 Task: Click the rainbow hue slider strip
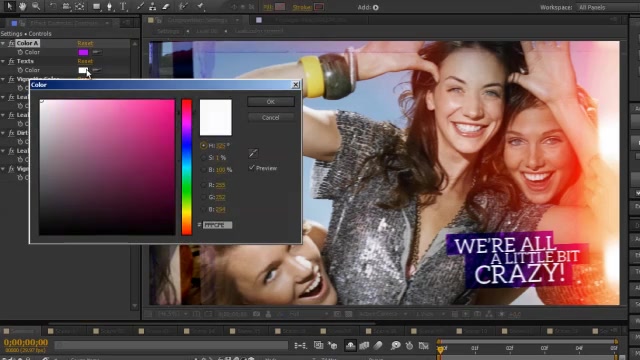click(x=187, y=167)
